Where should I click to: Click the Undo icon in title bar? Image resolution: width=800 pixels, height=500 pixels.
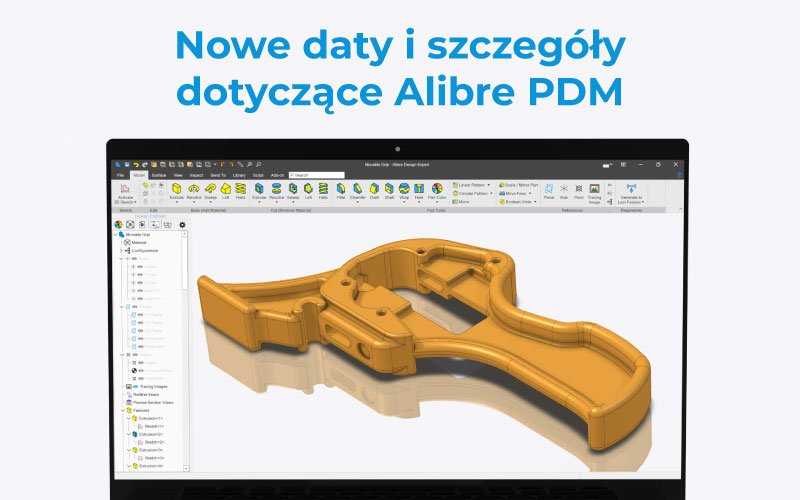(136, 165)
